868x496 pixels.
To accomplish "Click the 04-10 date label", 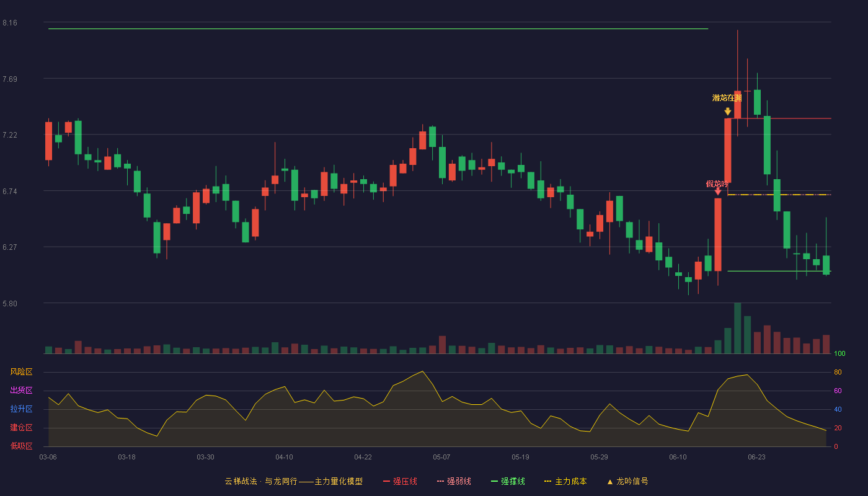I will (x=284, y=457).
